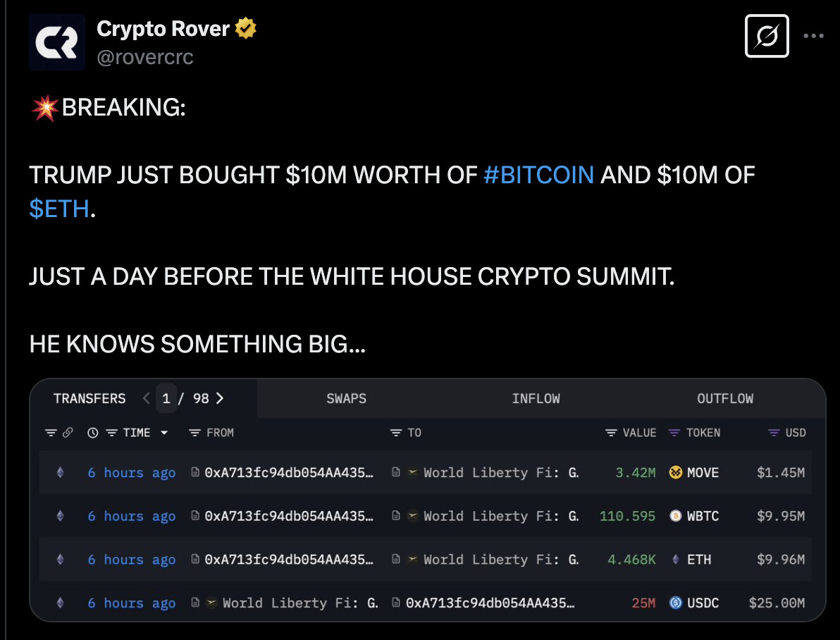Image resolution: width=840 pixels, height=640 pixels.
Task: Open the TOKEN column filter
Action: coord(673,432)
